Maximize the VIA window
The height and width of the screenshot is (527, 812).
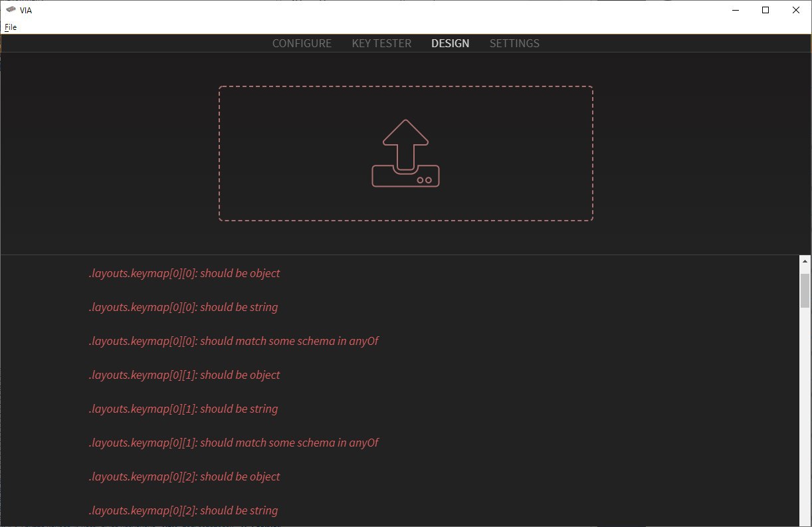pyautogui.click(x=765, y=10)
